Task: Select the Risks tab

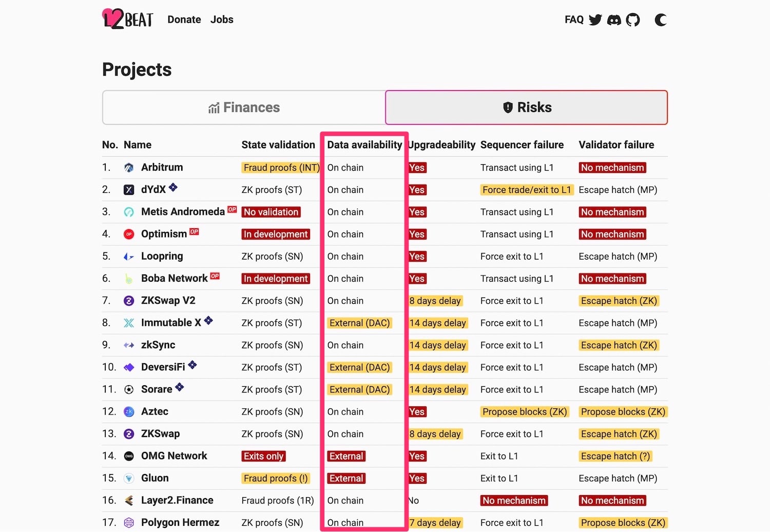Action: (x=527, y=108)
